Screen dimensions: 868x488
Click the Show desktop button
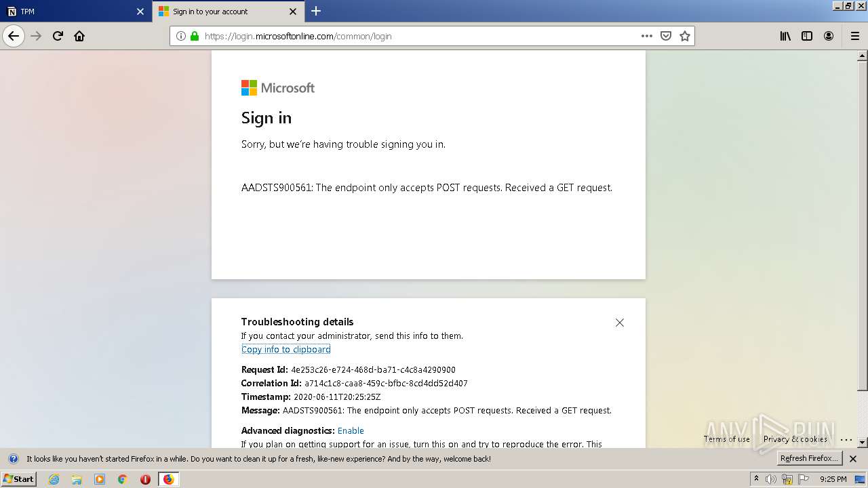click(860, 479)
